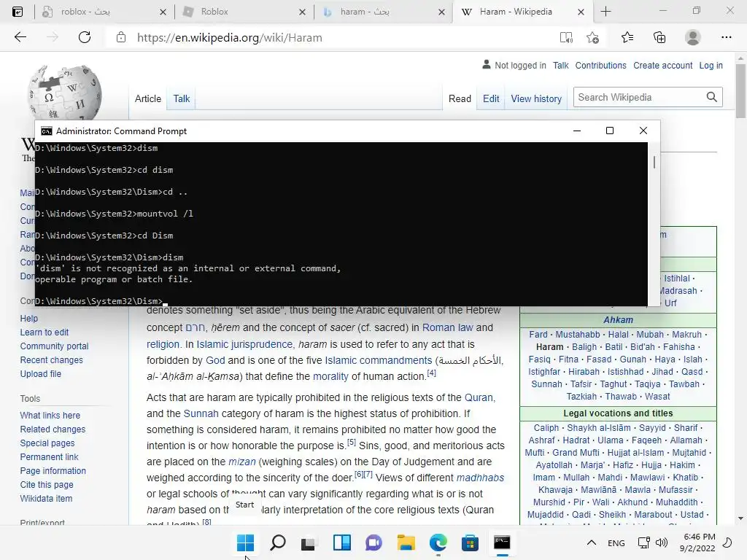Open the Windows Start button
747x560 pixels.
245,542
